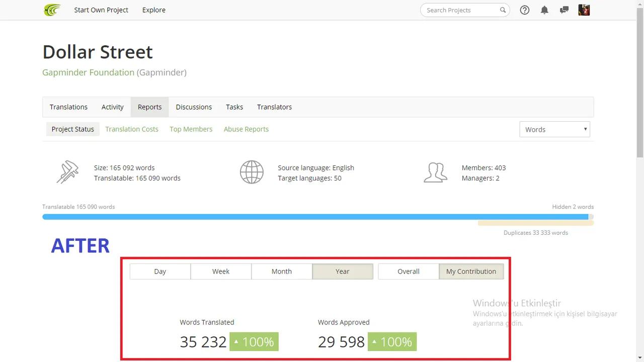Image resolution: width=644 pixels, height=362 pixels.
Task: Click the 35 232 words translated value
Action: [203, 342]
